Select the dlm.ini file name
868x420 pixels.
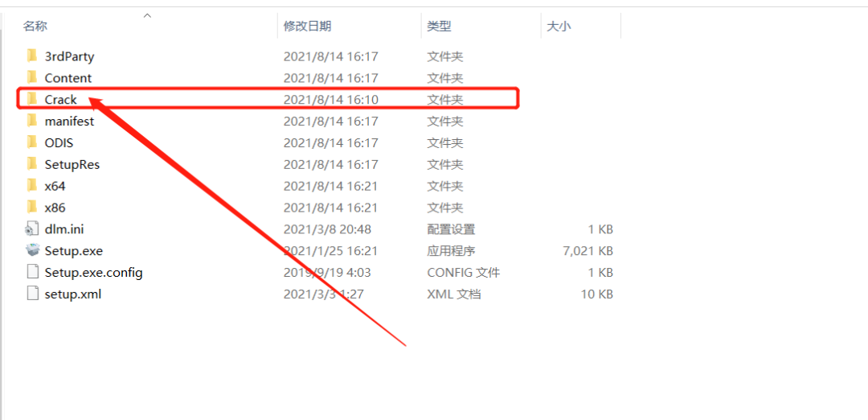tap(64, 229)
